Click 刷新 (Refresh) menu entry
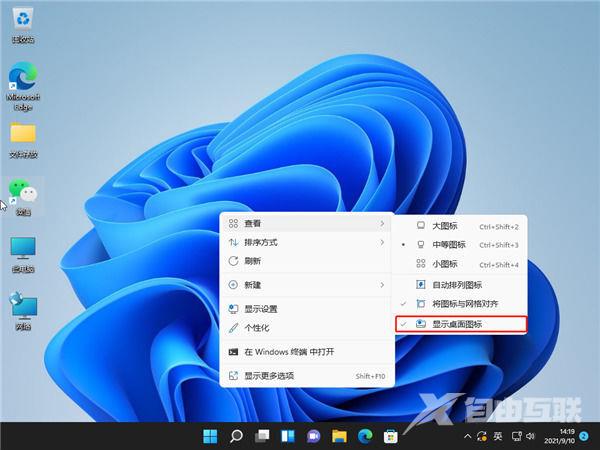Screen dimensions: 600x450 tap(307, 261)
